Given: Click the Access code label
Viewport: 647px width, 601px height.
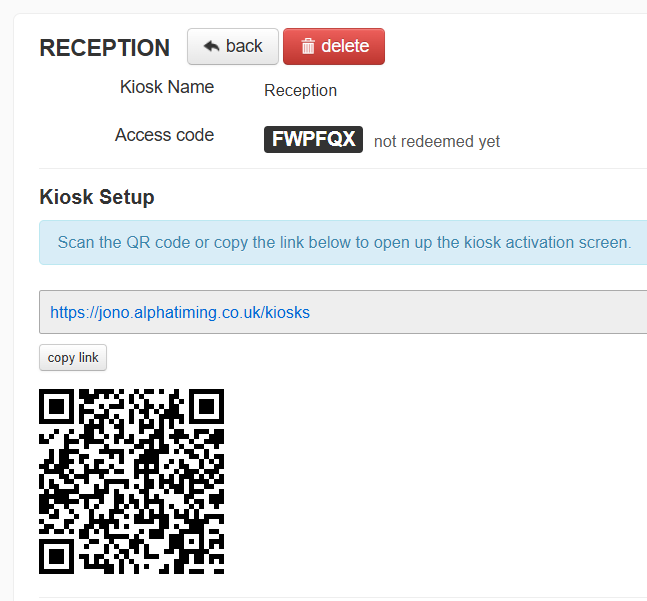Looking at the screenshot, I should tap(164, 135).
